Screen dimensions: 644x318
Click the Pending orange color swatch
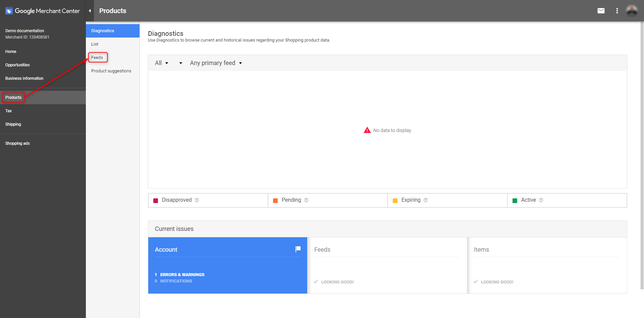click(x=275, y=201)
